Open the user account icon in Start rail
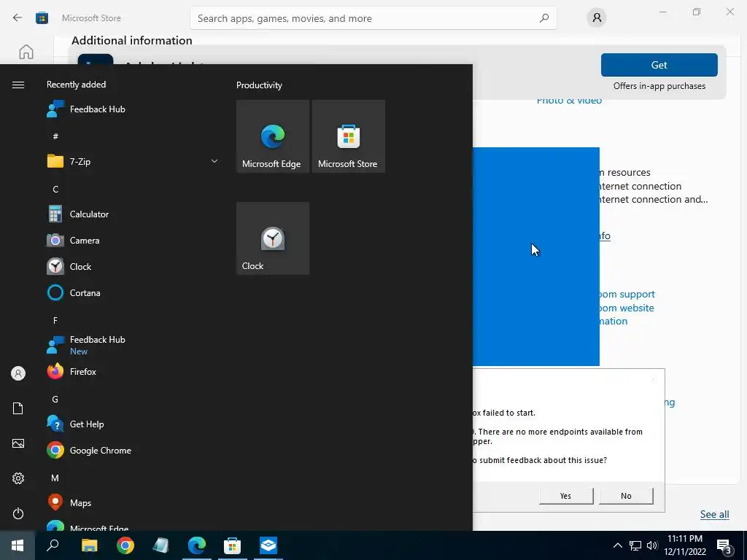Image resolution: width=747 pixels, height=560 pixels. pyautogui.click(x=18, y=373)
